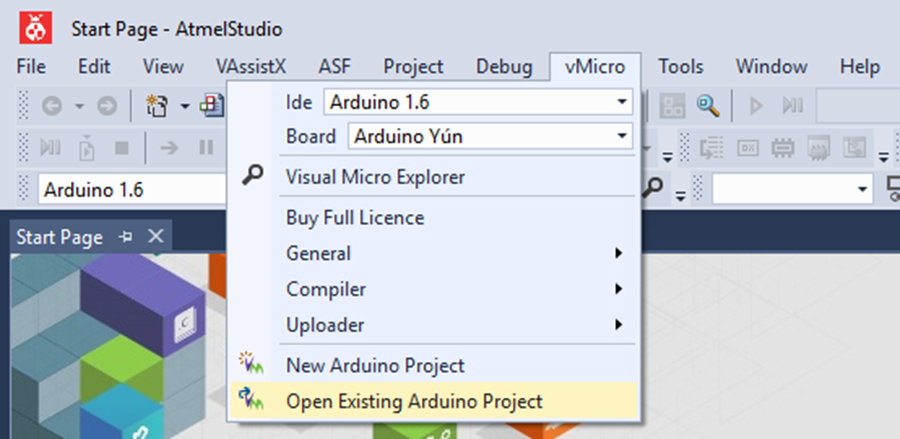Close the Start Page tab

click(156, 236)
